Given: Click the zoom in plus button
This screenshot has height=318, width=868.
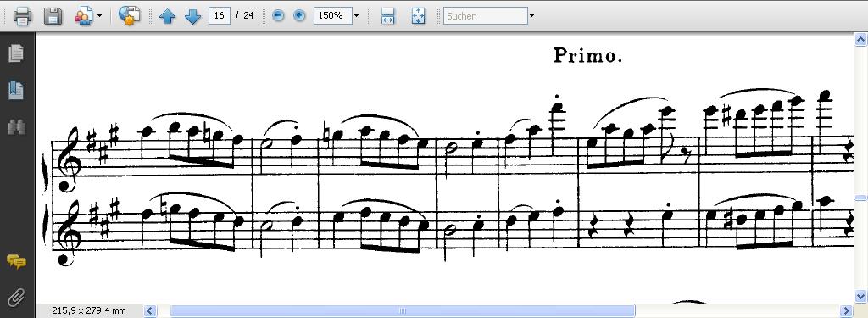Looking at the screenshot, I should tap(299, 15).
